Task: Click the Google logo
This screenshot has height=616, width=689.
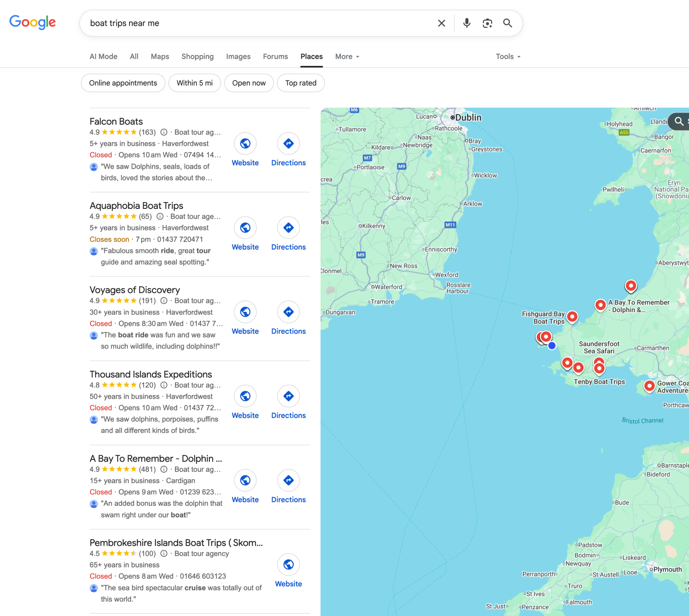Action: [x=33, y=22]
